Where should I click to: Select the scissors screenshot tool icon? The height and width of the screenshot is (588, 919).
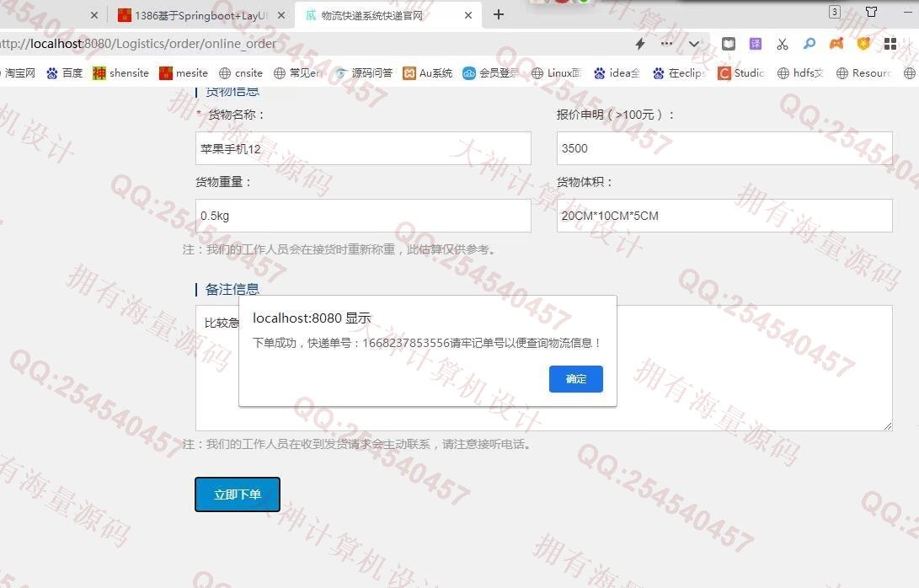(783, 43)
